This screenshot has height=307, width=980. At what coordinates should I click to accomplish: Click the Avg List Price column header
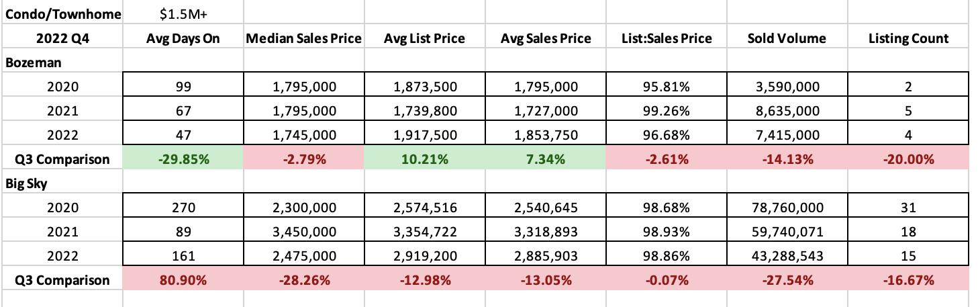tap(425, 38)
